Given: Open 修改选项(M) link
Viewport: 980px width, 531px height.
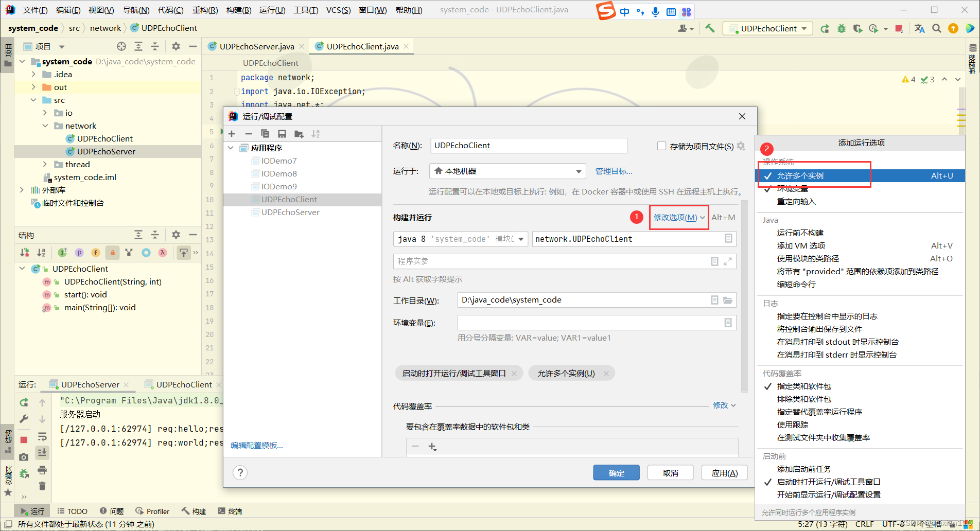Looking at the screenshot, I should (679, 217).
